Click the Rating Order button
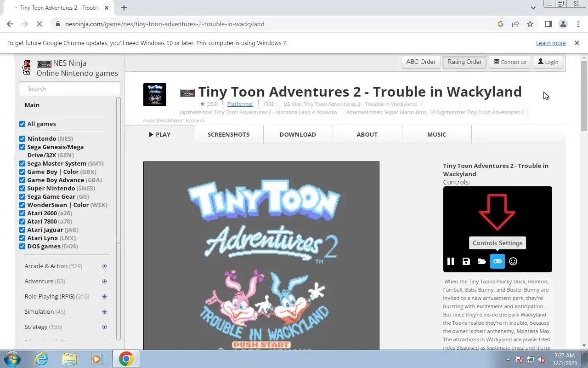The height and width of the screenshot is (368, 588). point(464,62)
